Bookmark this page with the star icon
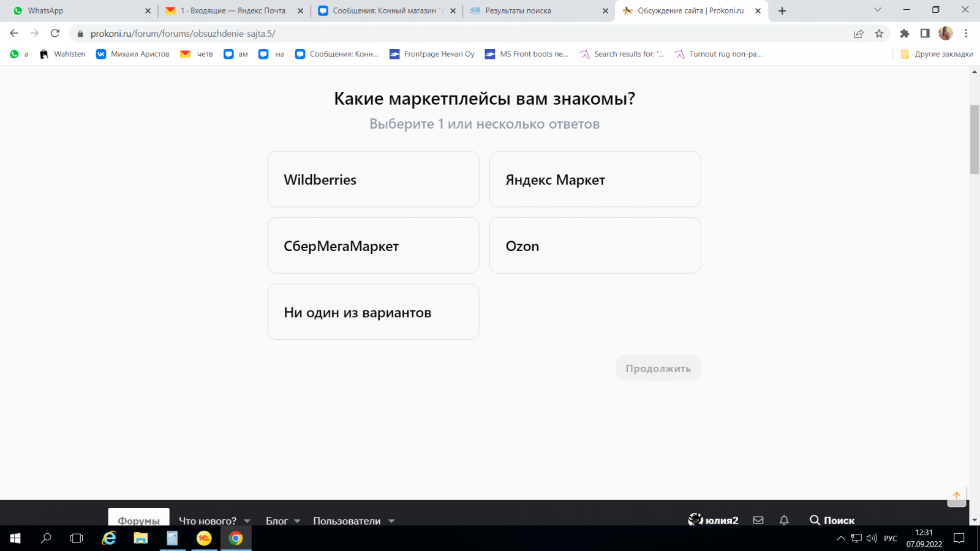 [x=879, y=34]
